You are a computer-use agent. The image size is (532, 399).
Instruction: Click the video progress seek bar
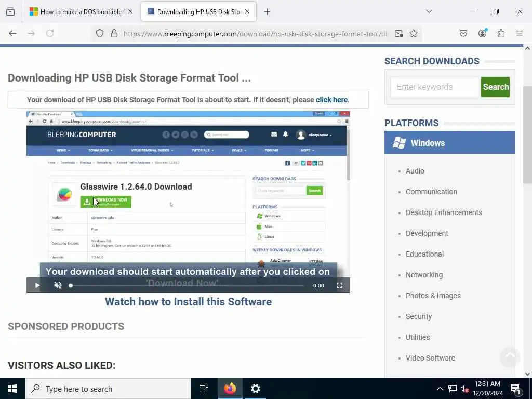point(187,285)
